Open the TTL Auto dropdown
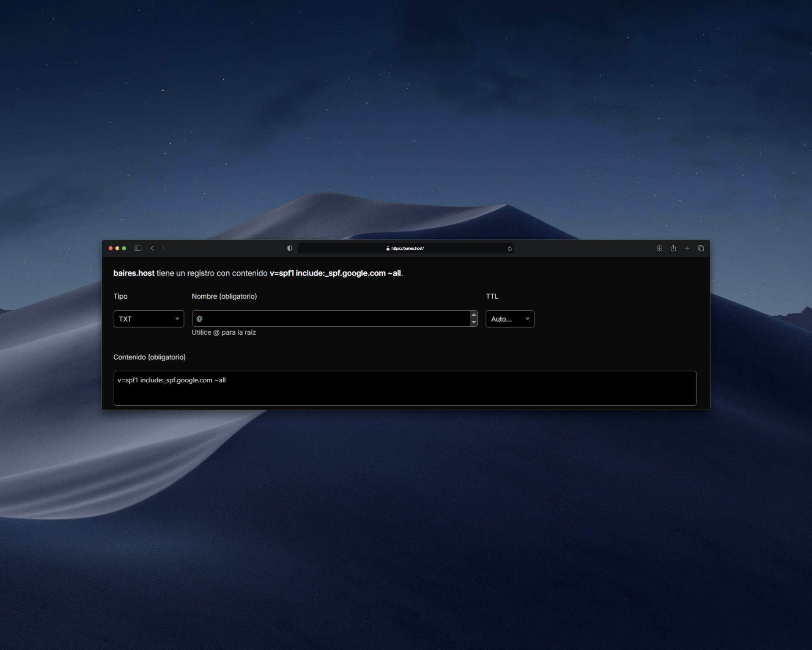 pyautogui.click(x=510, y=319)
